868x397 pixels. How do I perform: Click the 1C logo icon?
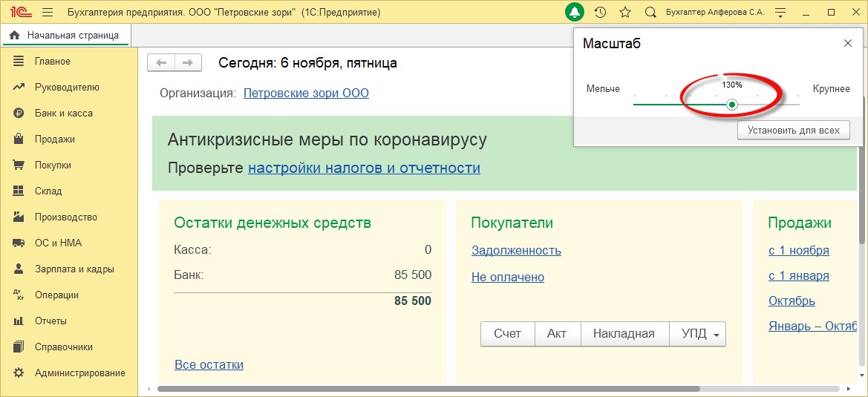click(19, 13)
